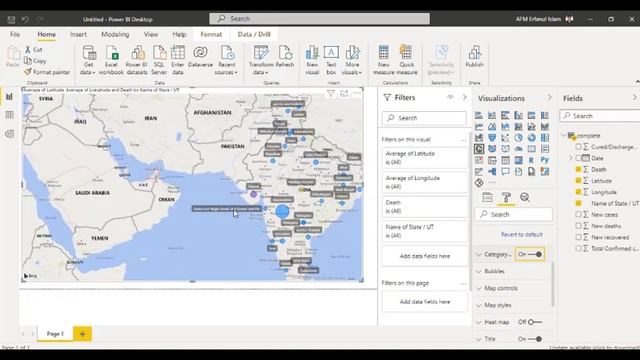Click Revert to default link
The image size is (640, 360).
click(522, 235)
